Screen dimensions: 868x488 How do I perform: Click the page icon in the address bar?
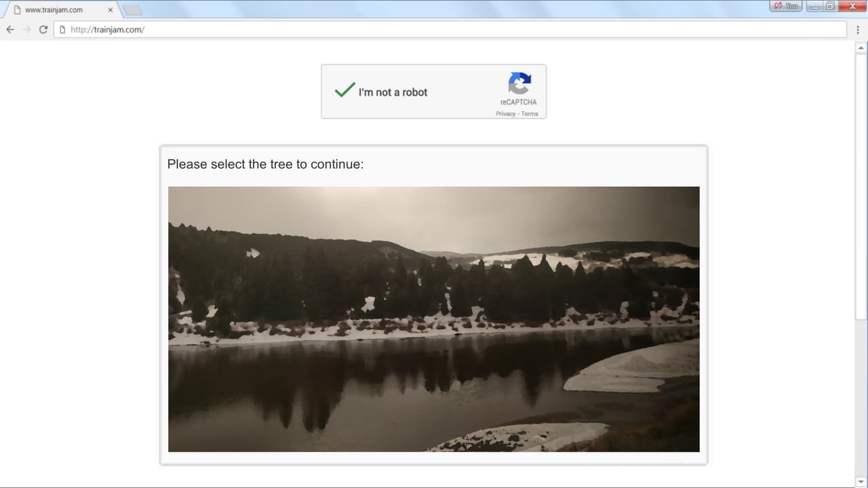click(x=62, y=29)
